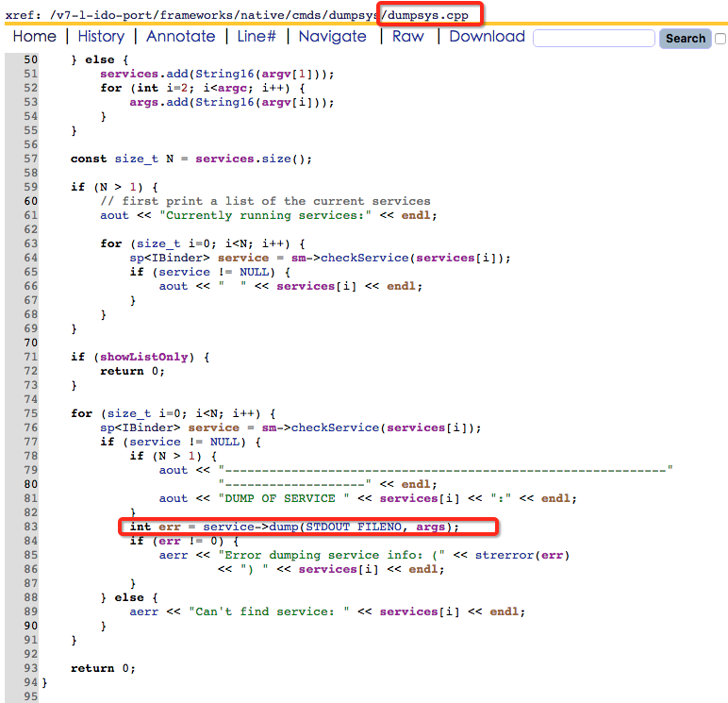Click NULL on line 65
This screenshot has width=728, height=703.
click(254, 272)
